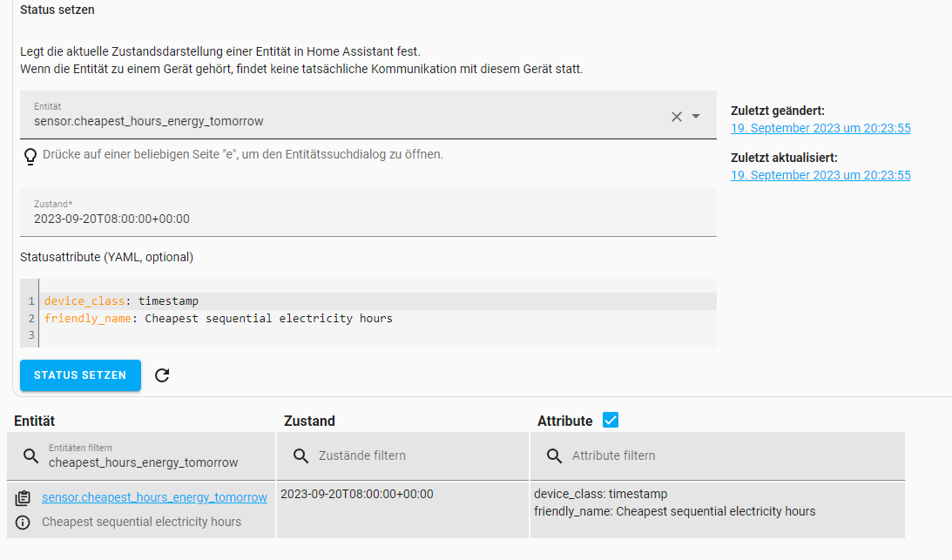Click Zuletzt geändert timestamp link
The image size is (952, 560).
pos(820,128)
